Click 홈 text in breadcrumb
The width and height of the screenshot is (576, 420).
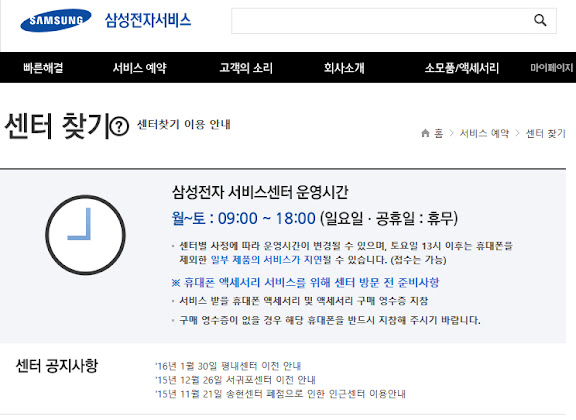point(439,133)
